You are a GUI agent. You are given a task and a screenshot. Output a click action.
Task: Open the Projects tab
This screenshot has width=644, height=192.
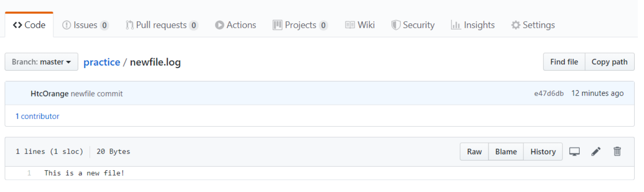point(301,25)
